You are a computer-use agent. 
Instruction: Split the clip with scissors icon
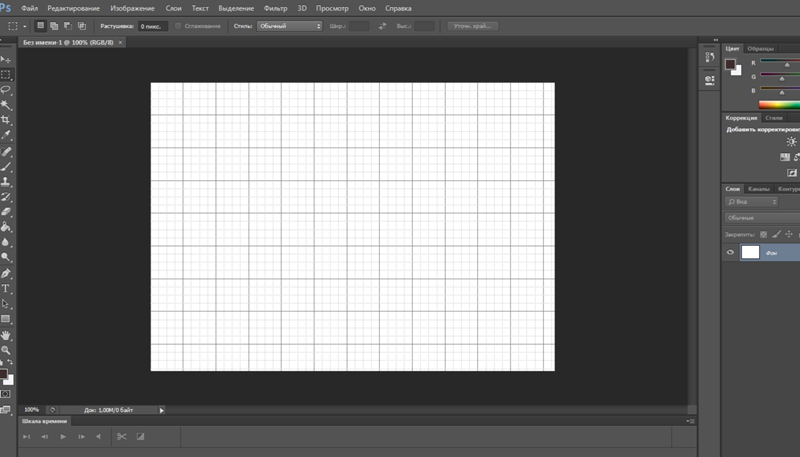(121, 437)
